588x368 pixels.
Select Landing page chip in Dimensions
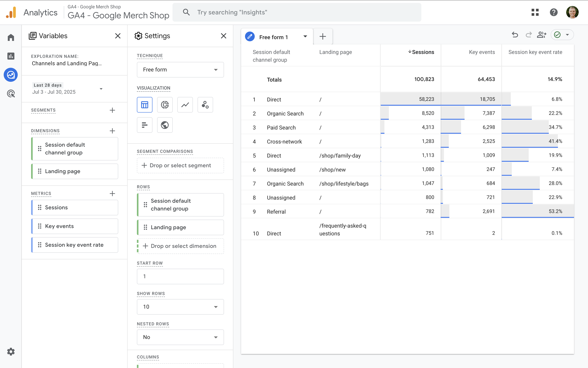tap(75, 171)
